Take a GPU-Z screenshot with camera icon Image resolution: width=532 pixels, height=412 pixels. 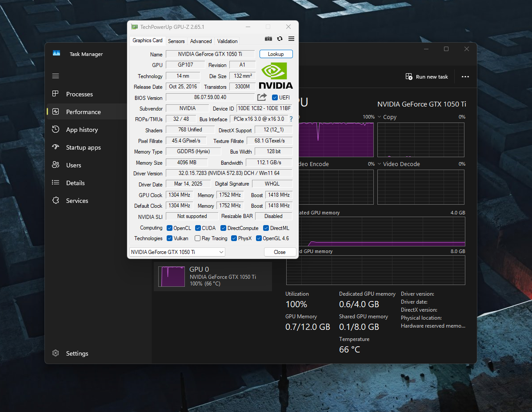268,39
